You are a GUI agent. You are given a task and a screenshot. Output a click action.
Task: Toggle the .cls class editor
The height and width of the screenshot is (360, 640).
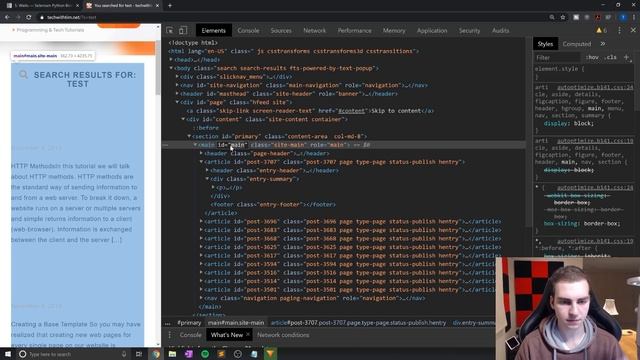pos(611,58)
